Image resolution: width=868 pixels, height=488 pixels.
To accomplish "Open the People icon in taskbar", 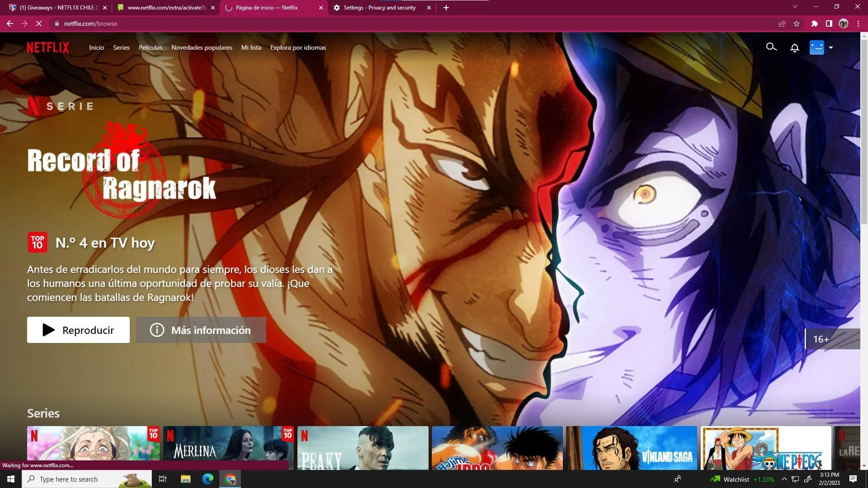I will (678, 479).
